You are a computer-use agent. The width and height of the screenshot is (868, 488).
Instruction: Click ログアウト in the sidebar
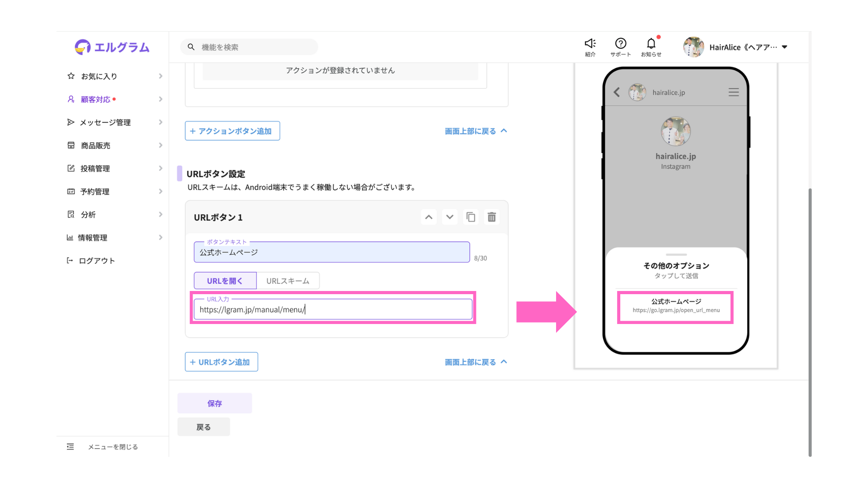97,261
